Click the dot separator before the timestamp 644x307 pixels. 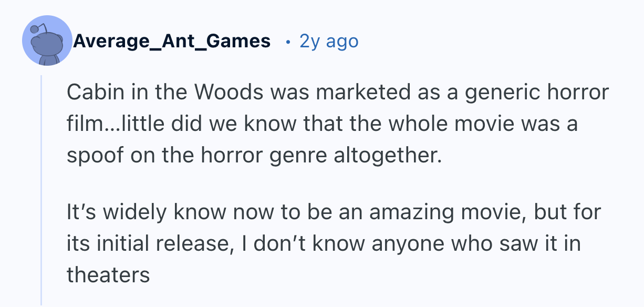(287, 41)
